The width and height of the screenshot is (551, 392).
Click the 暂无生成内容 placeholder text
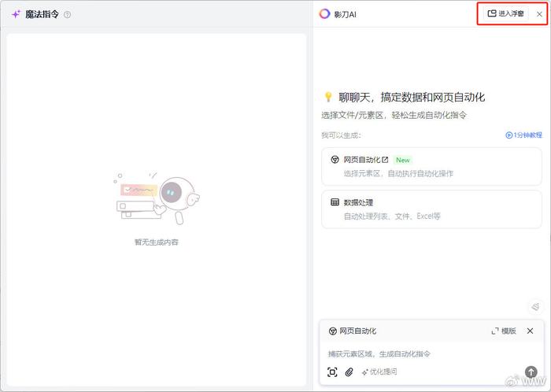point(157,242)
